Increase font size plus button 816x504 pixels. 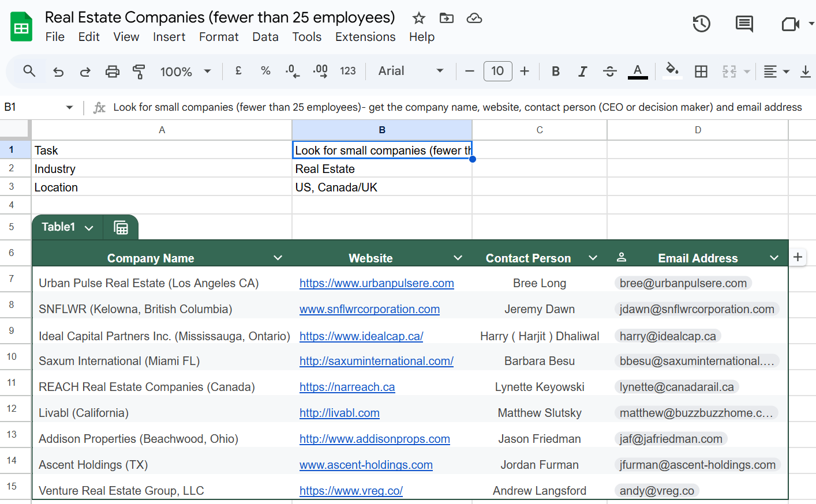click(x=525, y=71)
